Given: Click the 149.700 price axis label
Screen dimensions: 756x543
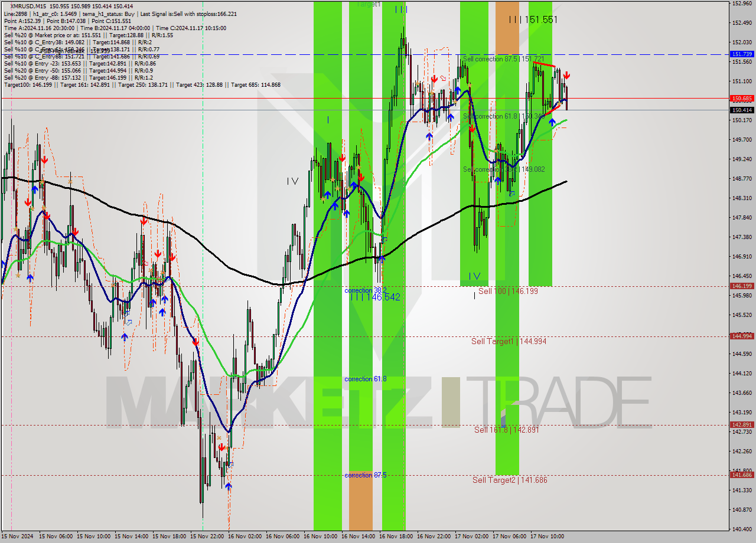Looking at the screenshot, I should [742, 139].
